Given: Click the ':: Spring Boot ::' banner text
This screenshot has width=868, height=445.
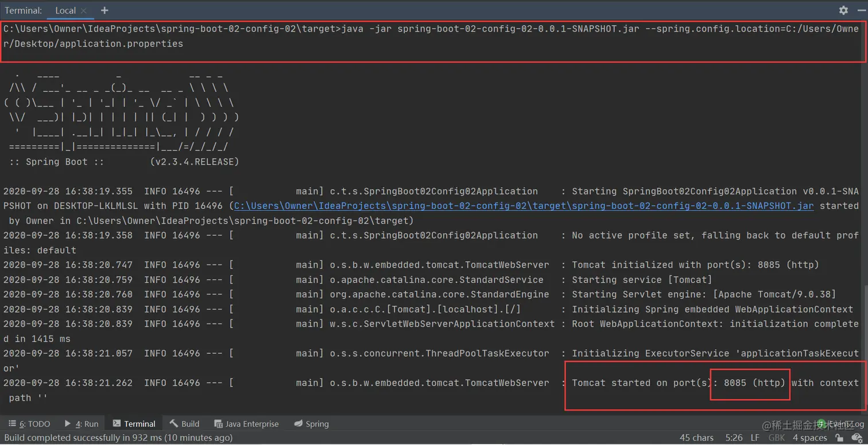Looking at the screenshot, I should click(57, 162).
